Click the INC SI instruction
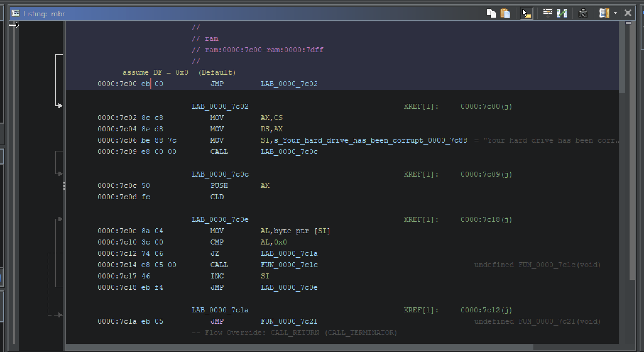 coord(240,276)
